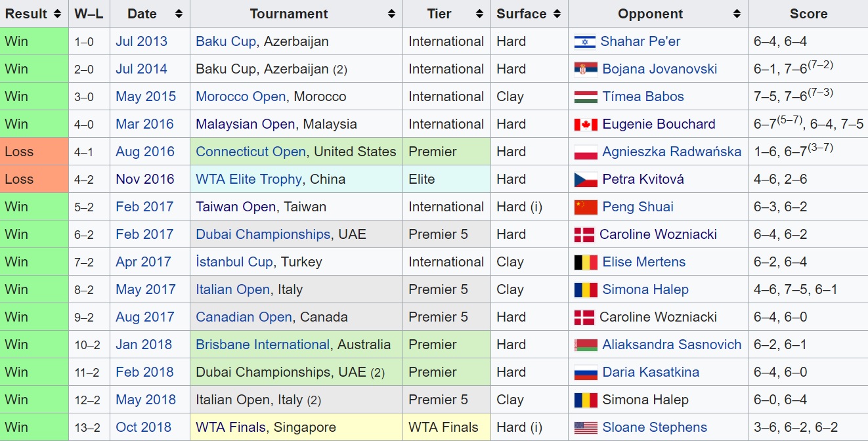This screenshot has height=441, width=868.
Task: Sort by the Surface column arrows
Action: coord(557,14)
